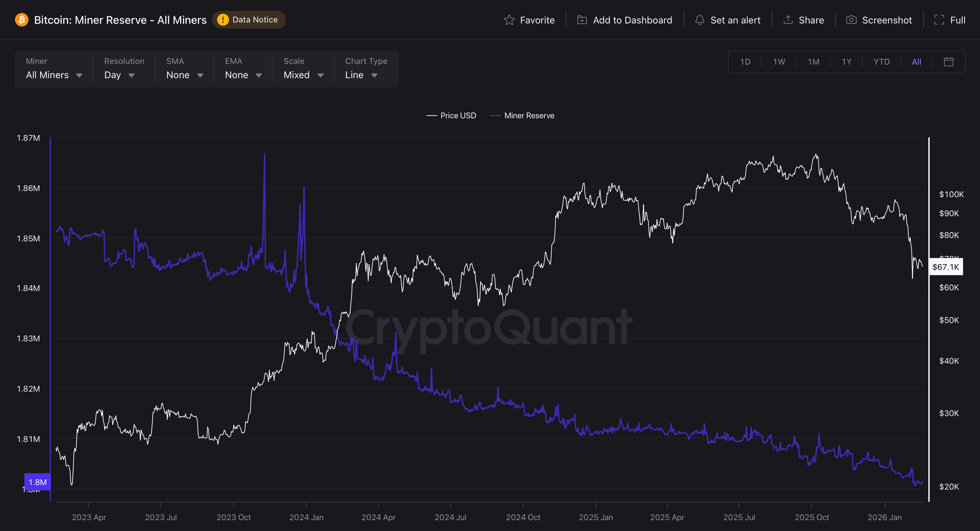Image resolution: width=980 pixels, height=531 pixels.
Task: Select the 1M time range tab
Action: (x=813, y=62)
